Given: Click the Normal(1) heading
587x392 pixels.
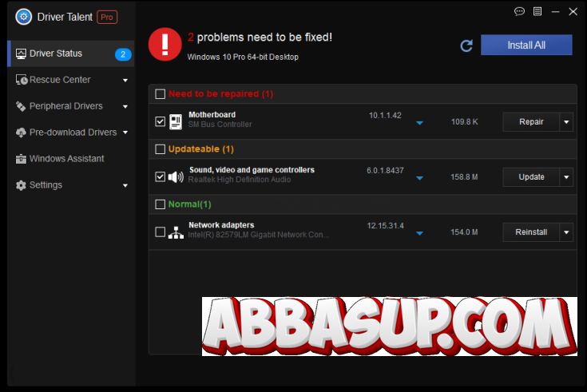Looking at the screenshot, I should 190,204.
